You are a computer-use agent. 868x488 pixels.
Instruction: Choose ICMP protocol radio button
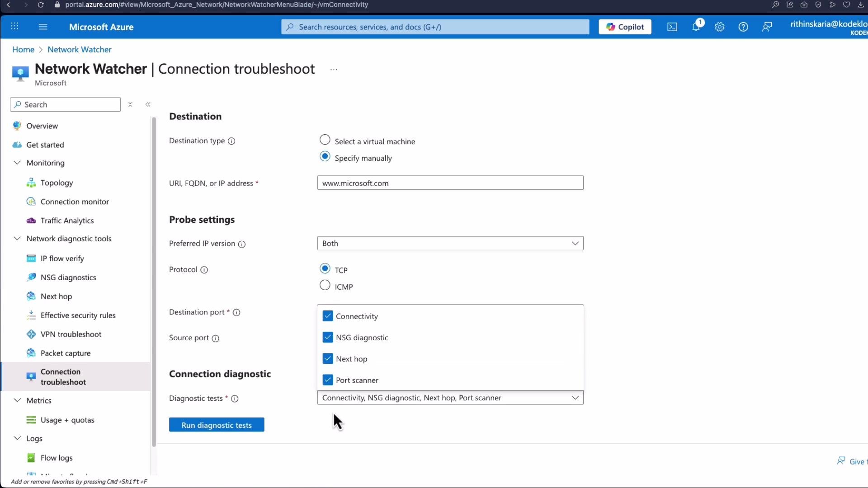[325, 285]
